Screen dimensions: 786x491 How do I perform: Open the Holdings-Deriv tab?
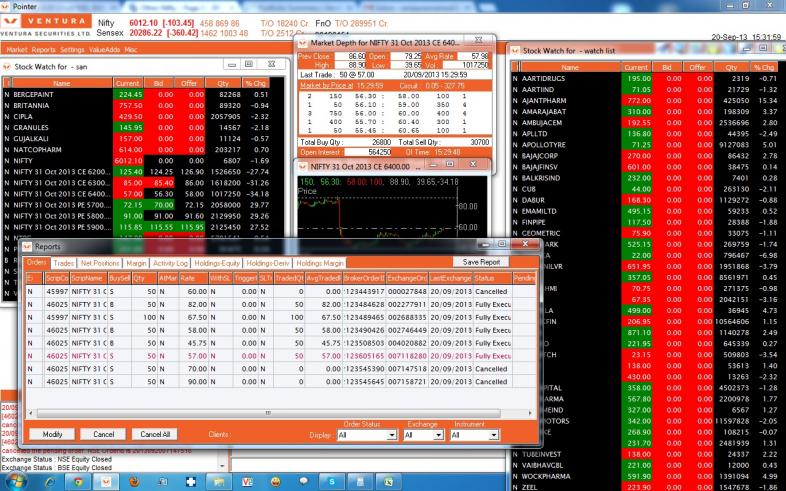pyautogui.click(x=268, y=263)
